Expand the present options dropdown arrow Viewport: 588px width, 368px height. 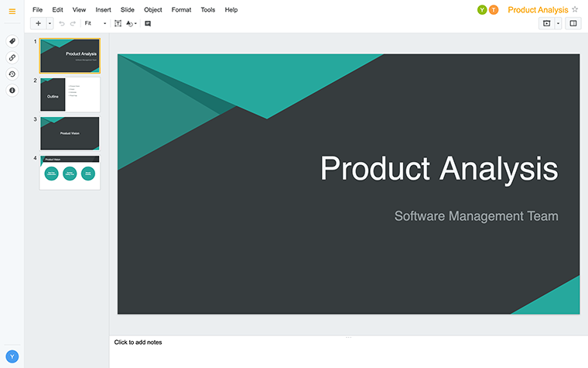[558, 24]
